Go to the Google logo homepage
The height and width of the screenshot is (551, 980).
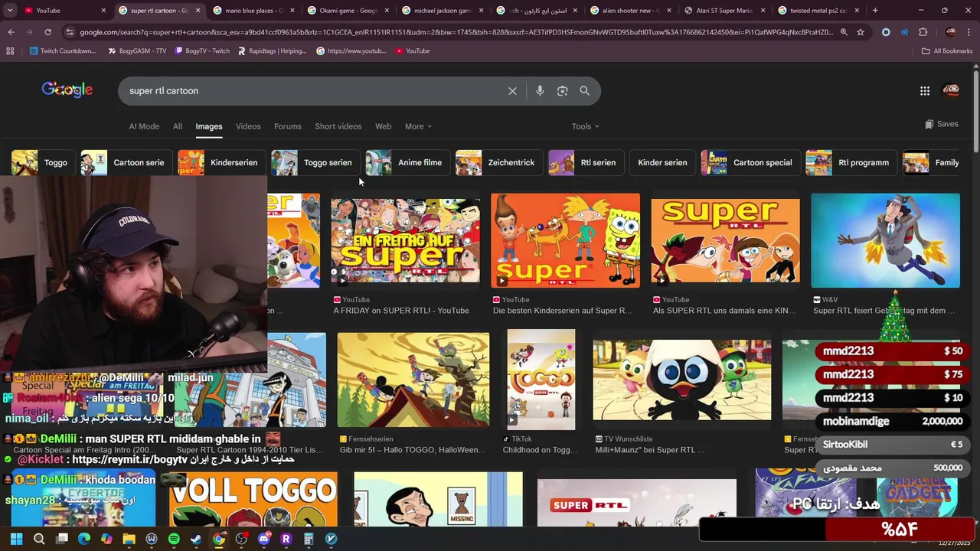[x=67, y=90]
